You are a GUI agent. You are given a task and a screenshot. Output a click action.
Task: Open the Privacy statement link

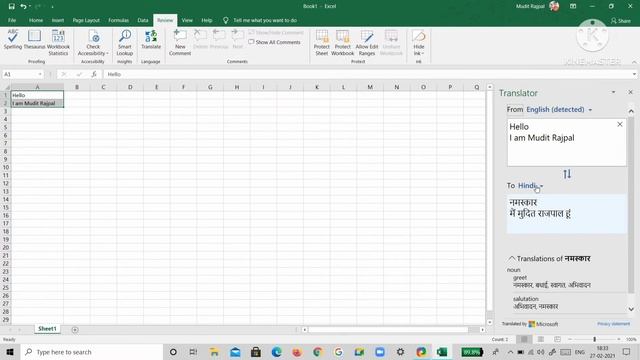click(613, 324)
